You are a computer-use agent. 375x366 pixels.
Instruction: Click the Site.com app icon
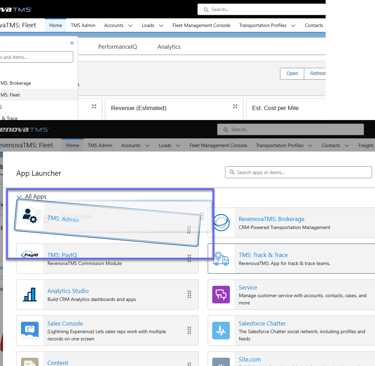[x=221, y=362]
